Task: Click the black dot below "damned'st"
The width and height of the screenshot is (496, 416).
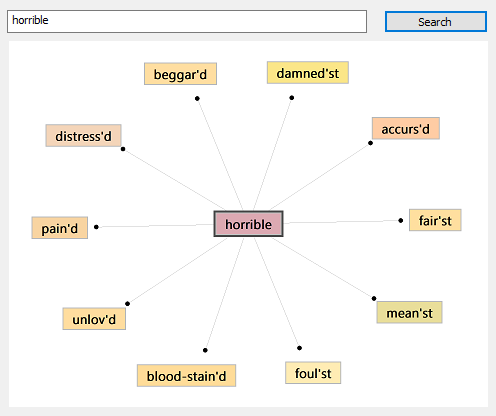Action: click(x=292, y=98)
